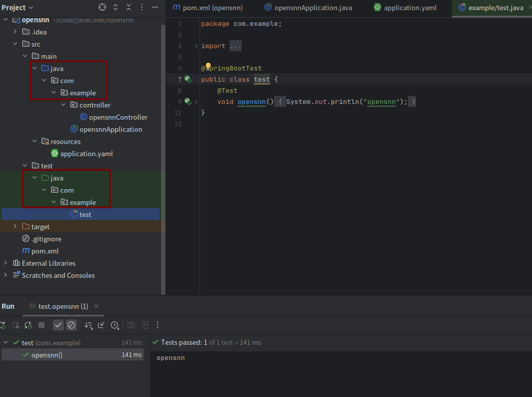Click the Collapse All tests icon in Run toolbar
Viewport: 532px width, 397px height.
(x=101, y=326)
